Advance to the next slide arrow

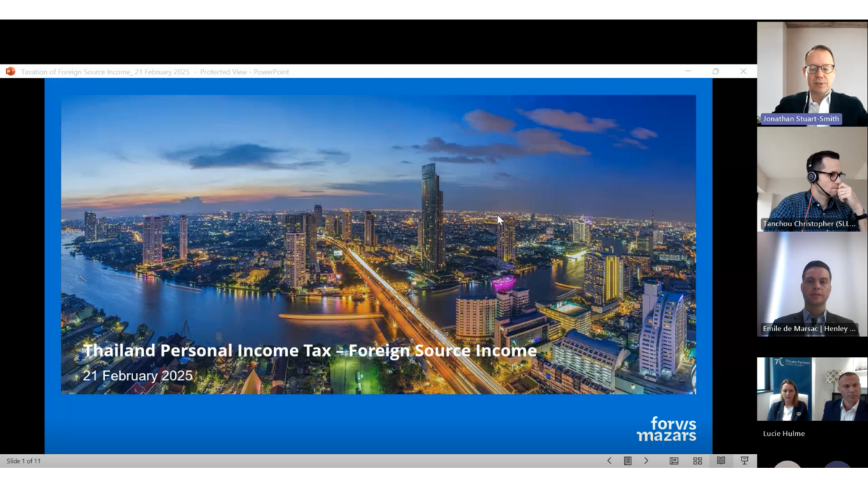[x=646, y=461]
